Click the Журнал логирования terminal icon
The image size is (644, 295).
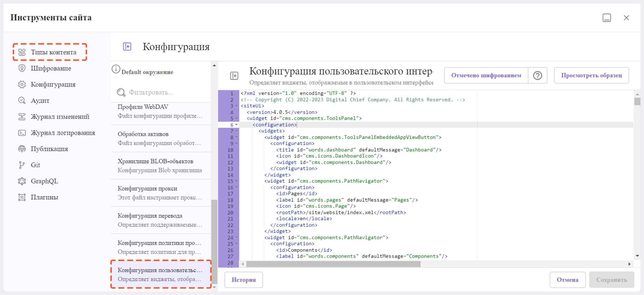22,133
